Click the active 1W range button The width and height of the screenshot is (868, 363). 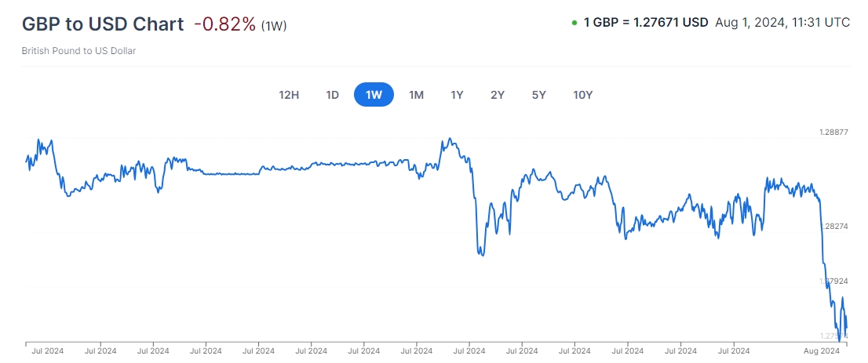(x=374, y=95)
